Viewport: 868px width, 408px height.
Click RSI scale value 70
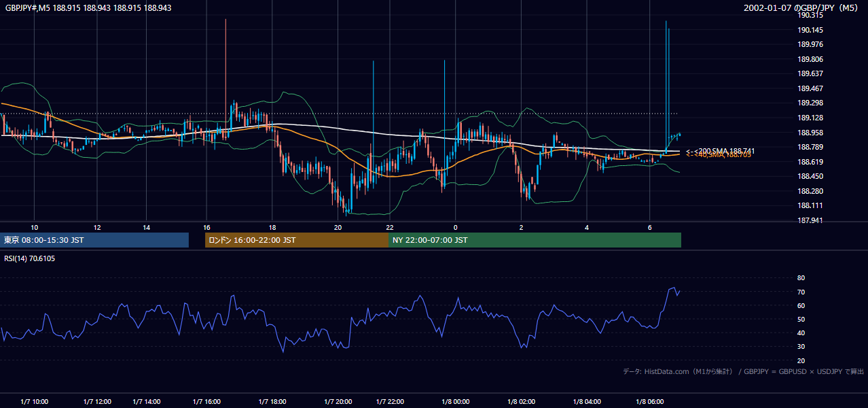[801, 292]
